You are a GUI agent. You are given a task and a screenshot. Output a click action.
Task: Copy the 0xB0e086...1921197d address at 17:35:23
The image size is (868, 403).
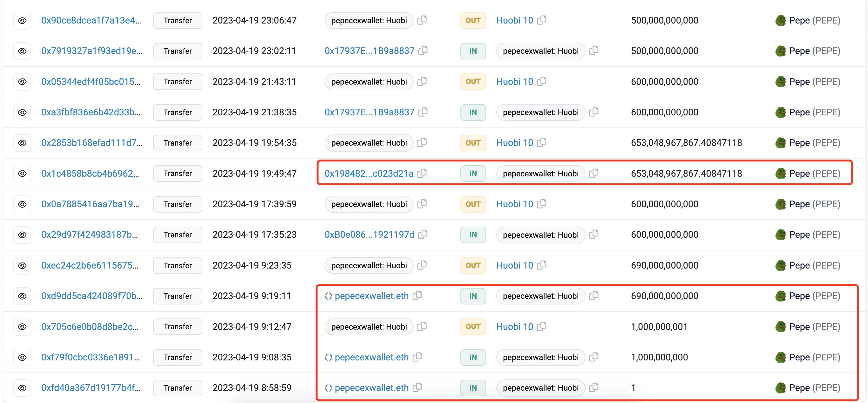coord(423,235)
